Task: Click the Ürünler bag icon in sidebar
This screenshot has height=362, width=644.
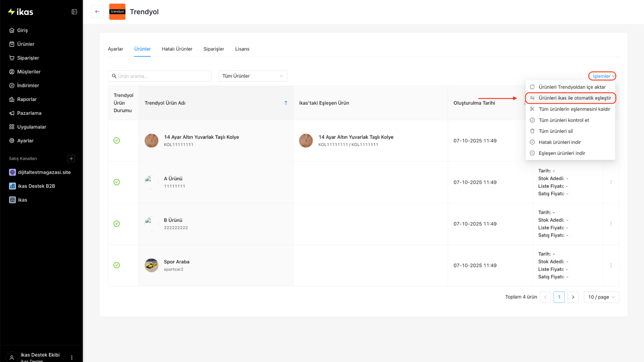Action: (12, 44)
